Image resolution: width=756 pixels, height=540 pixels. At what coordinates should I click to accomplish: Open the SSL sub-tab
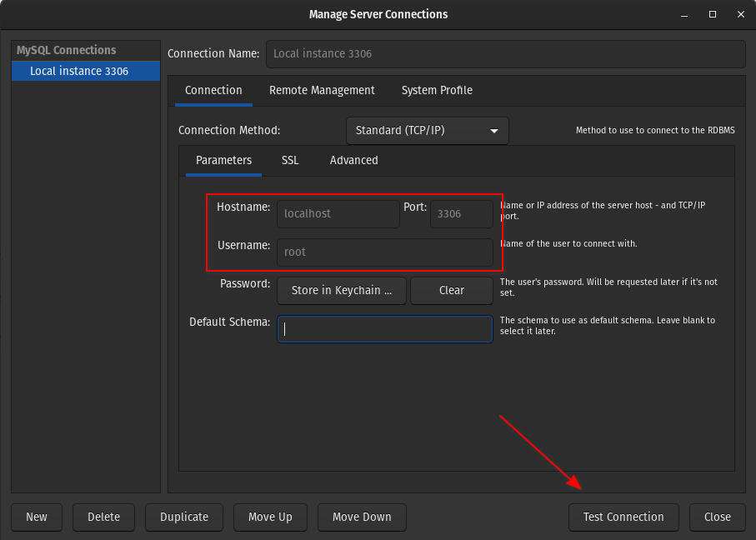tap(290, 160)
